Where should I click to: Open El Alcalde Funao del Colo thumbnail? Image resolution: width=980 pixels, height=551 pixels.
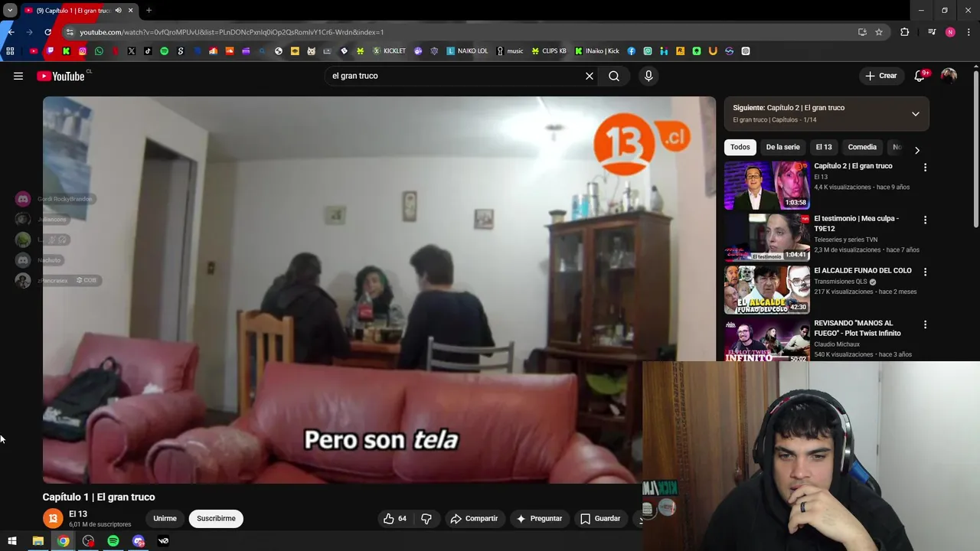[x=767, y=290]
